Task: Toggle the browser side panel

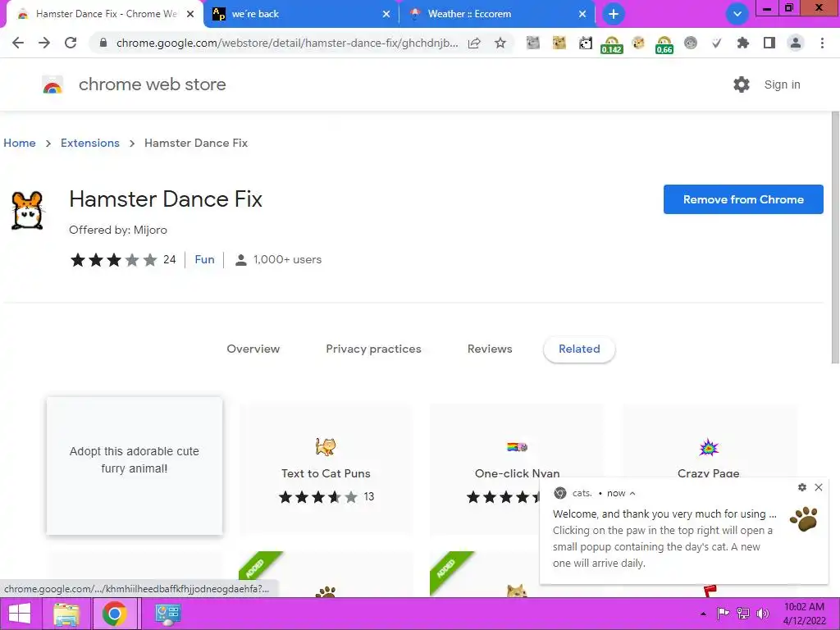Action: click(x=769, y=43)
